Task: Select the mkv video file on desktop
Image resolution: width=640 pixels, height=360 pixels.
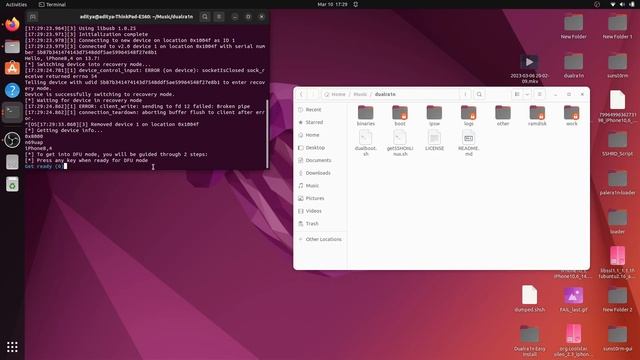Action: pyautogui.click(x=529, y=69)
